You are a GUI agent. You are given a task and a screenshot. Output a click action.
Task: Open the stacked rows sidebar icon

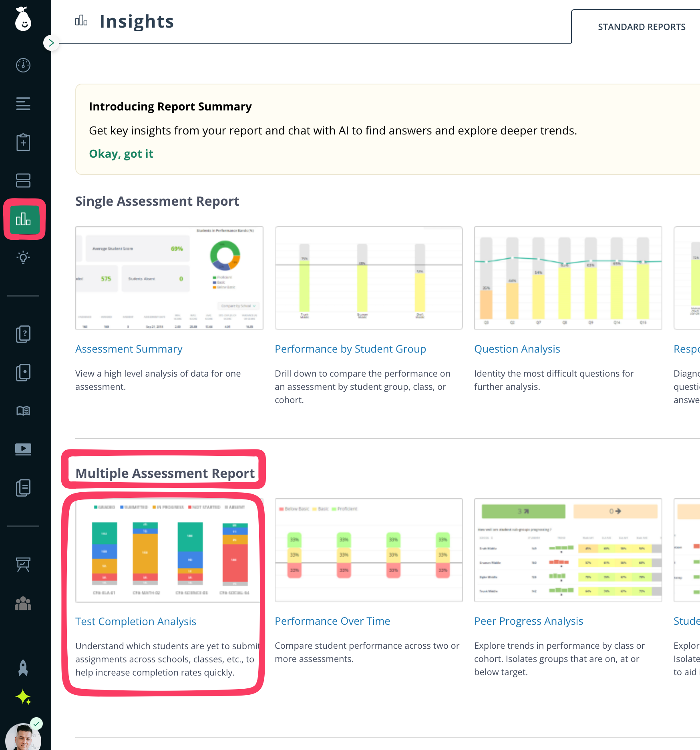[x=23, y=180]
